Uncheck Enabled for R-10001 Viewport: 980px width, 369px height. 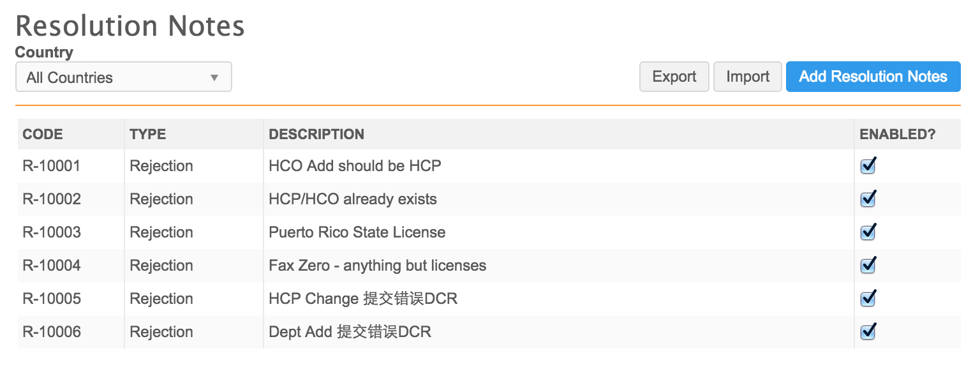pos(868,166)
